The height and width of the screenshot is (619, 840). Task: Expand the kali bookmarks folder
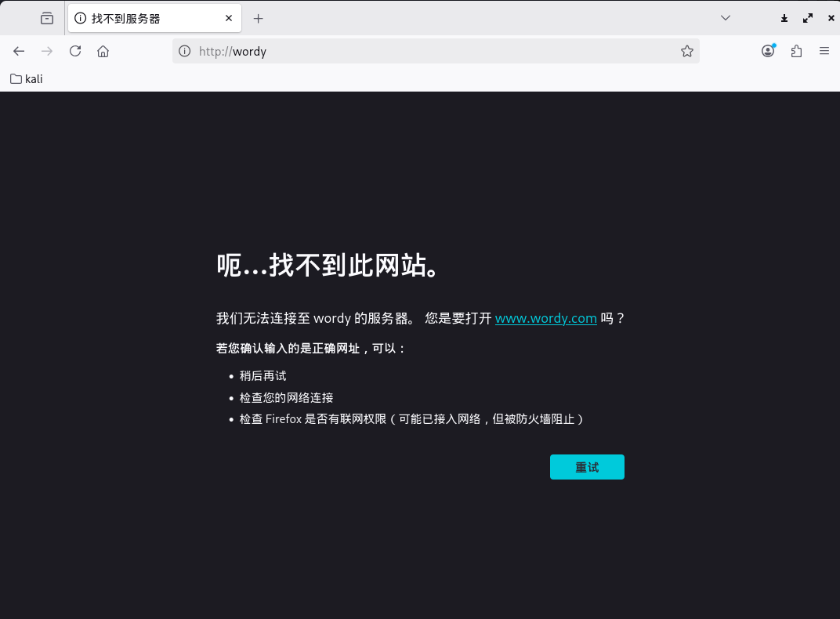[26, 78]
